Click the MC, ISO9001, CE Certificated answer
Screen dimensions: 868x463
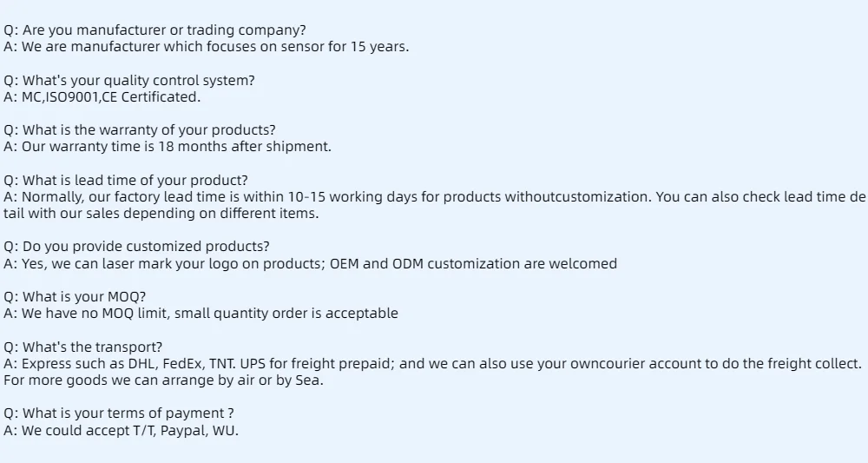(x=102, y=97)
